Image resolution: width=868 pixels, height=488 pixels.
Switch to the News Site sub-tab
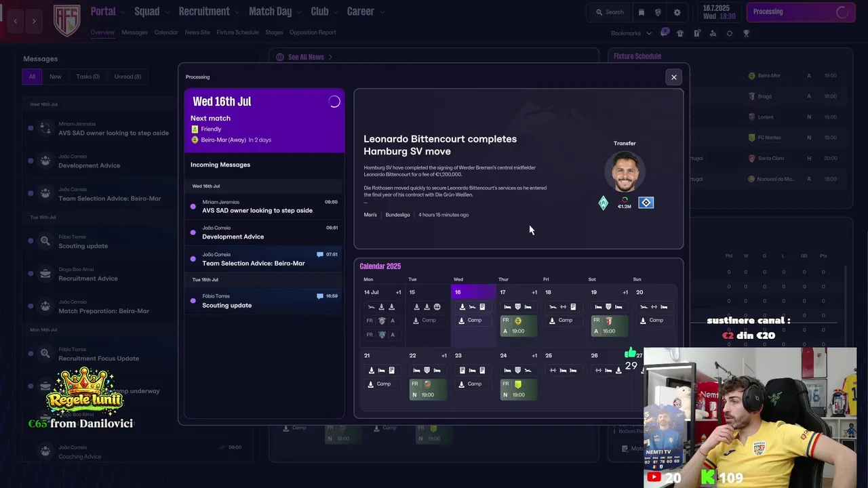[x=197, y=33]
